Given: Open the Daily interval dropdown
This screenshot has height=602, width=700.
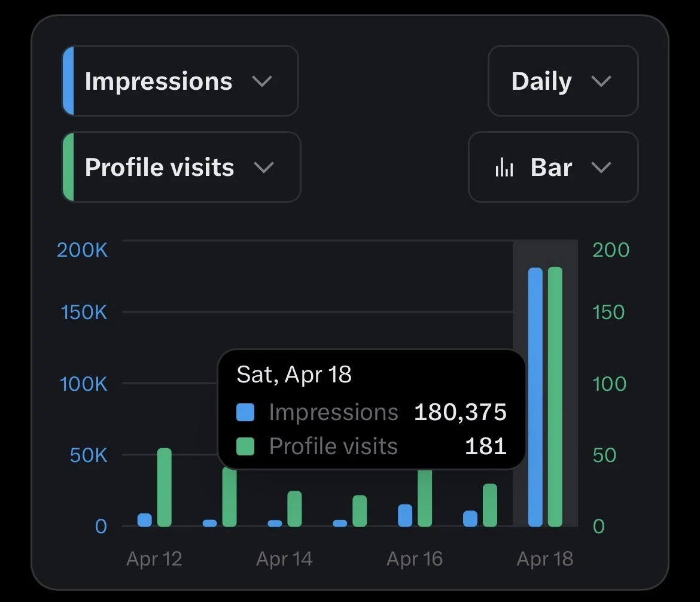Looking at the screenshot, I should point(563,81).
